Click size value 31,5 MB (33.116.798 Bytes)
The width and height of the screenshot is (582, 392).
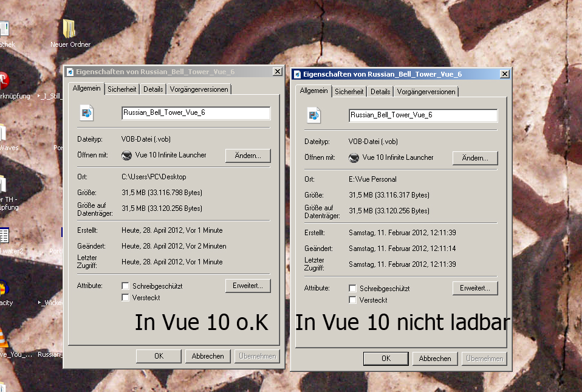pyautogui.click(x=162, y=193)
